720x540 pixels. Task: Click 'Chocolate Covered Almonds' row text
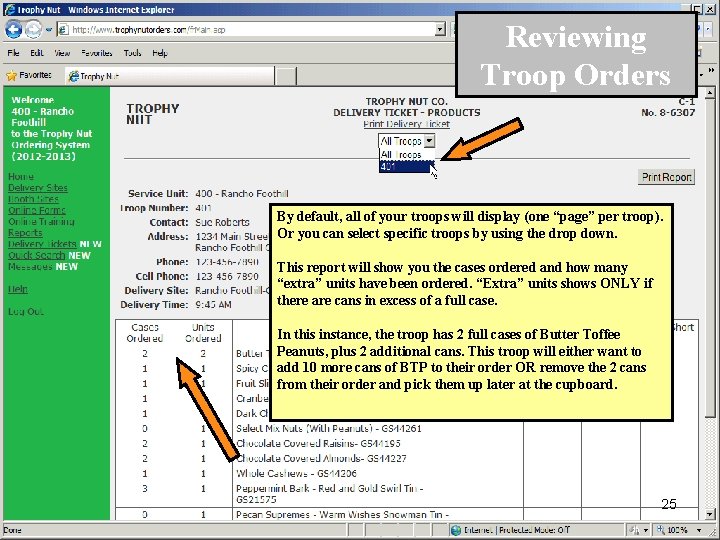point(321,459)
